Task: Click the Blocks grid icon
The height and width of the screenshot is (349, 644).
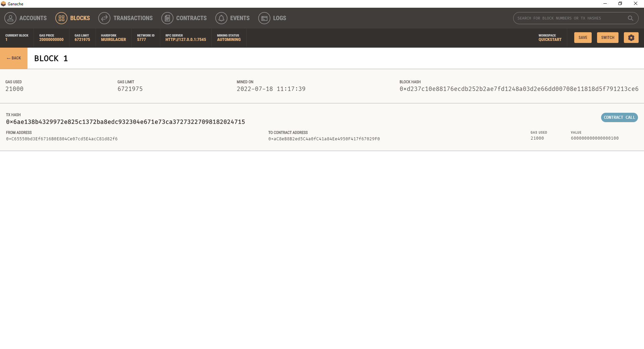Action: [61, 18]
